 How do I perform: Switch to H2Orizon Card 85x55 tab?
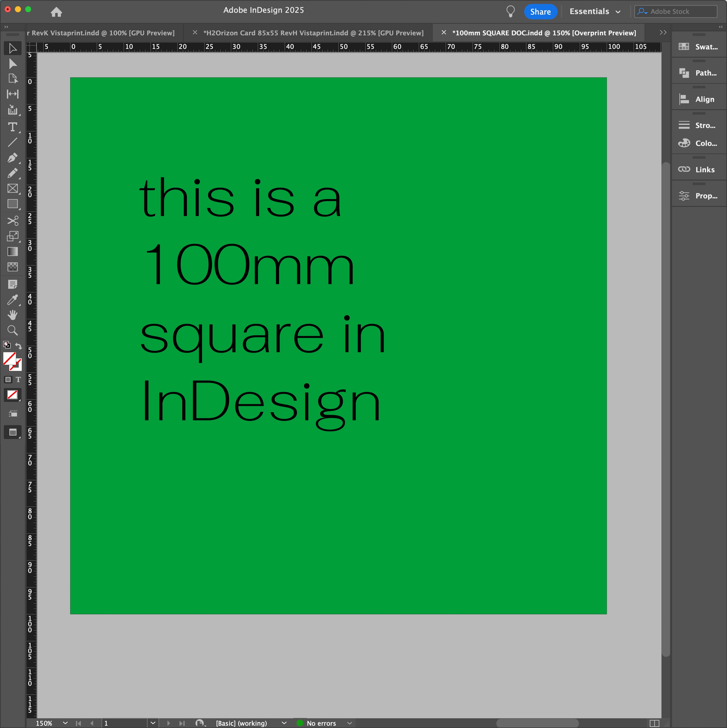(313, 33)
